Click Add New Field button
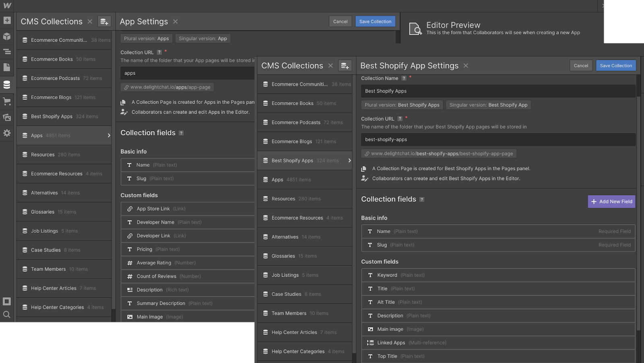 coord(611,202)
